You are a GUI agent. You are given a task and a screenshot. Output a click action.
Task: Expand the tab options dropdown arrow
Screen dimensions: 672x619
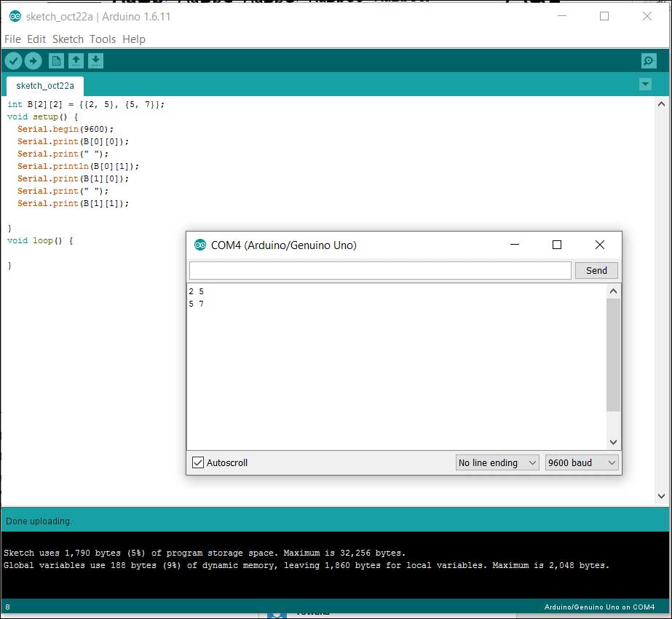645,84
